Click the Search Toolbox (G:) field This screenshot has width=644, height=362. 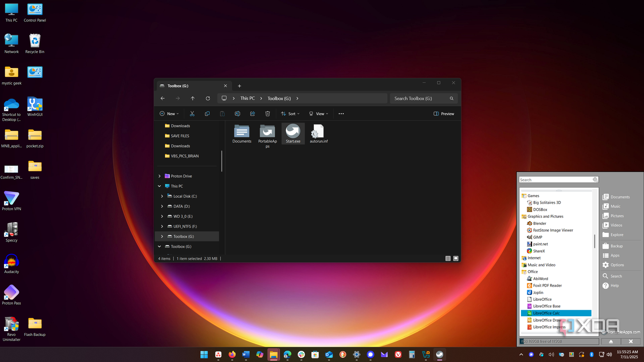tap(424, 98)
